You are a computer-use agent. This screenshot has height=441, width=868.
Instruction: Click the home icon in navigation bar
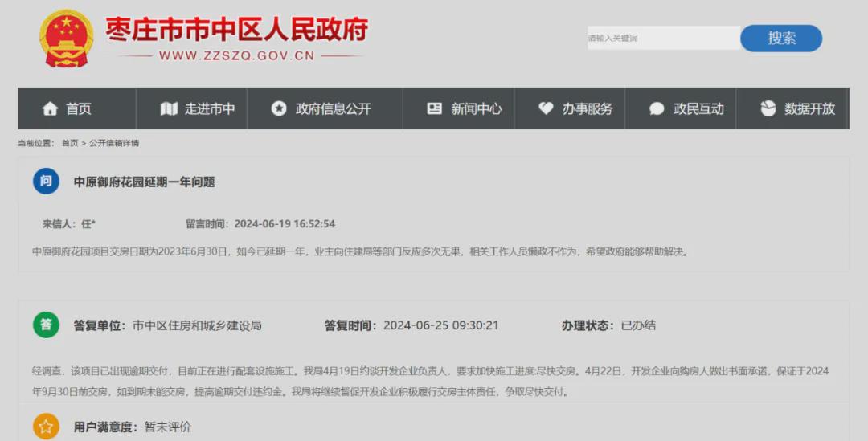50,108
